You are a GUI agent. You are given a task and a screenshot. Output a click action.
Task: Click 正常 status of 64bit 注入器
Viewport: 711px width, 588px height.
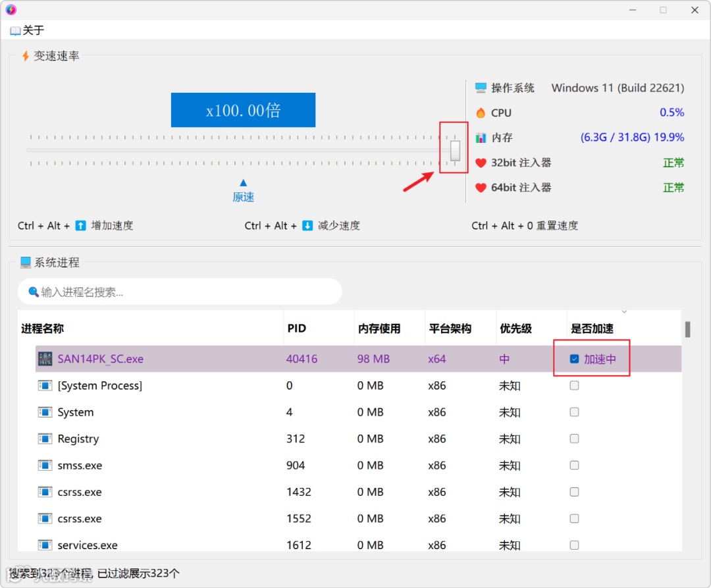coord(673,188)
